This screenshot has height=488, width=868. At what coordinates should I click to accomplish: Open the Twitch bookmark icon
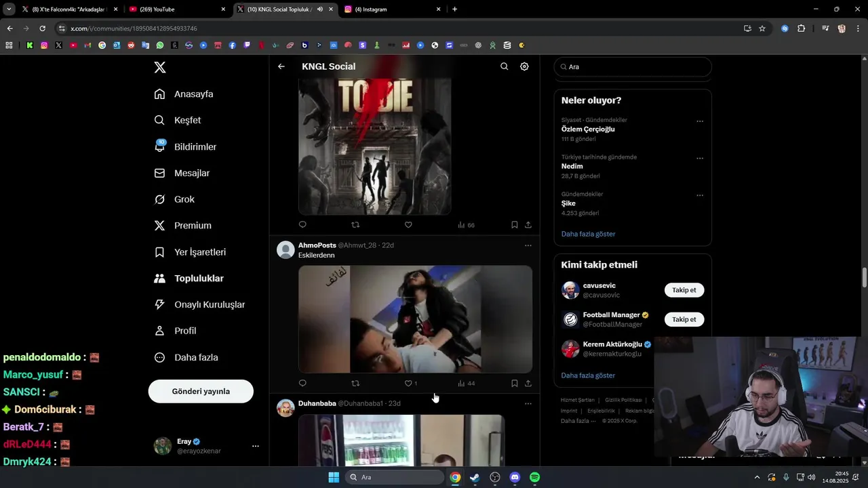[247, 45]
